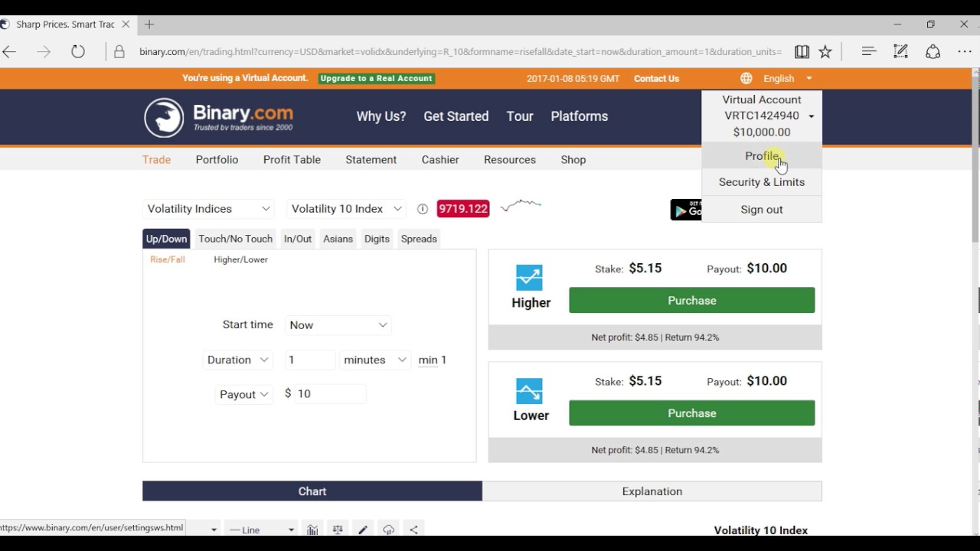Click the Duration amount input field
This screenshot has width=980, height=551.
[x=309, y=360]
